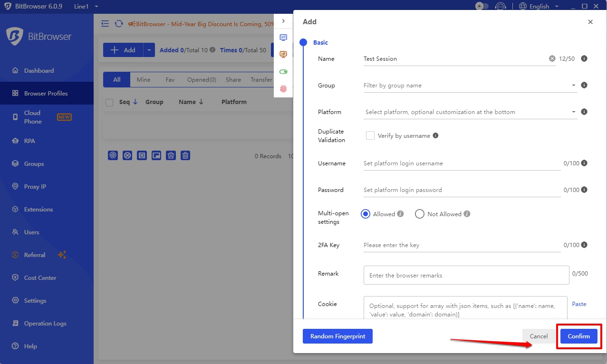Click the orange IP monitor icon

[283, 55]
